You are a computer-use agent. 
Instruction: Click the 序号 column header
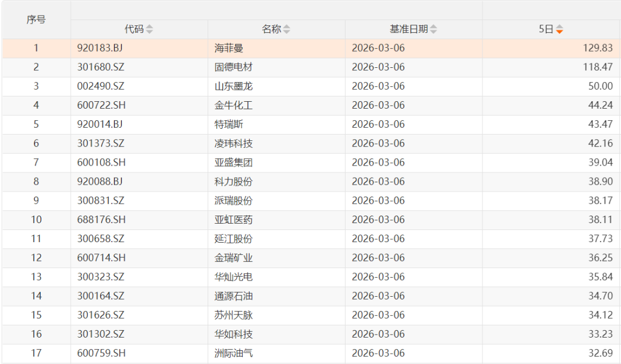[x=36, y=20]
